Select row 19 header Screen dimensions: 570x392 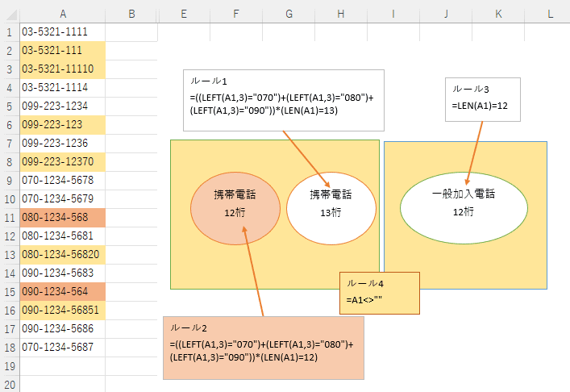click(10, 366)
